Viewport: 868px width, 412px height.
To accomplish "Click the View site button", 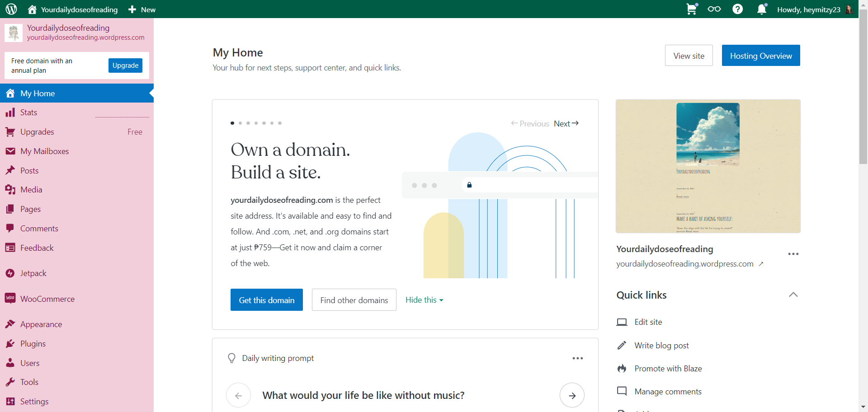I will pyautogui.click(x=689, y=56).
